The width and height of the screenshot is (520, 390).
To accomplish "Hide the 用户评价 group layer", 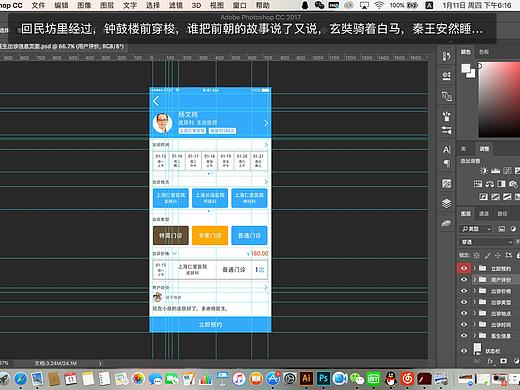I will (x=464, y=280).
